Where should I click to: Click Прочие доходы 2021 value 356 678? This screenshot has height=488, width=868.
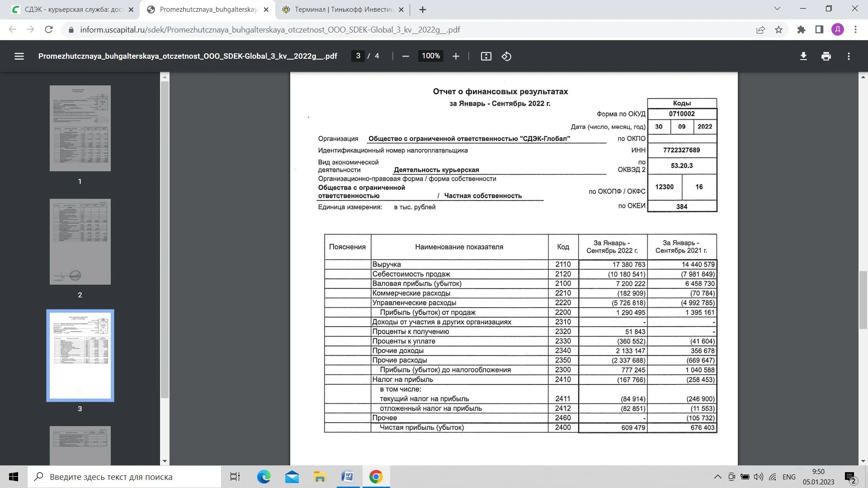(x=702, y=351)
